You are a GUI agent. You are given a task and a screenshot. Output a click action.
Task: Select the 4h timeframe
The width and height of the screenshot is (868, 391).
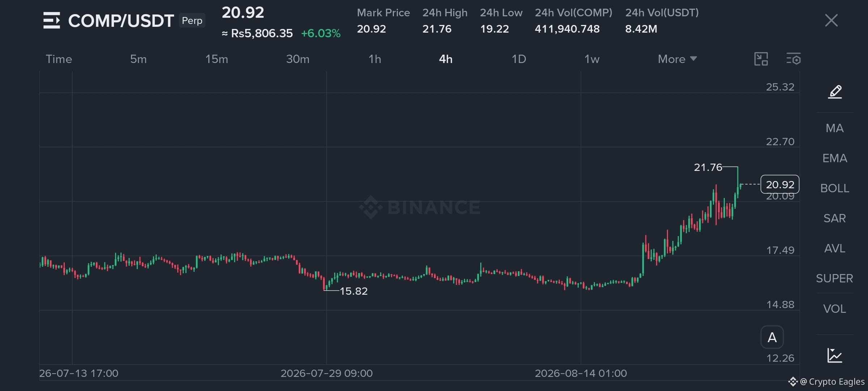point(446,59)
